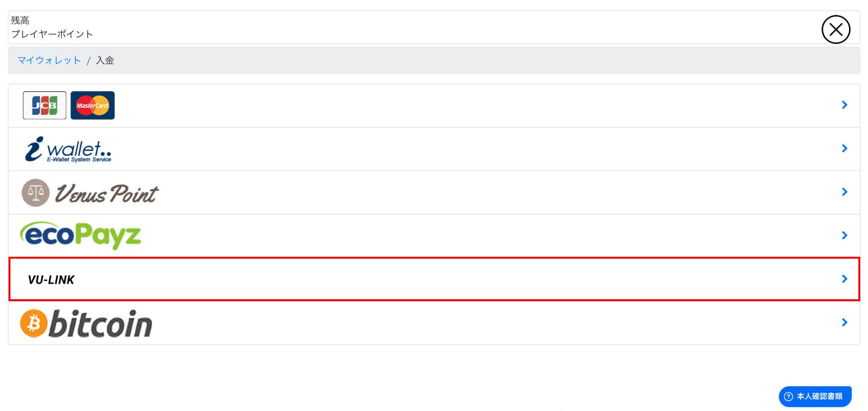Select the ecoPayz logo
This screenshot has width=868, height=411.
pyautogui.click(x=80, y=235)
